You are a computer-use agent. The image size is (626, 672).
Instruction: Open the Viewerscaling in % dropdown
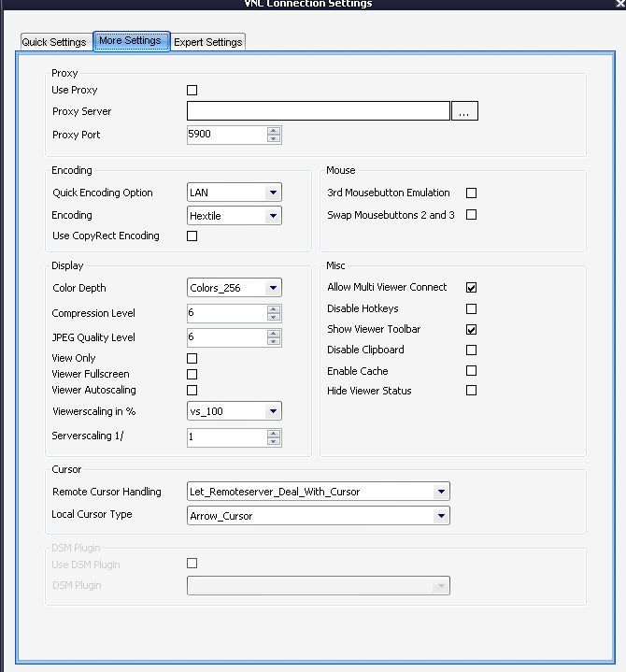[235, 411]
